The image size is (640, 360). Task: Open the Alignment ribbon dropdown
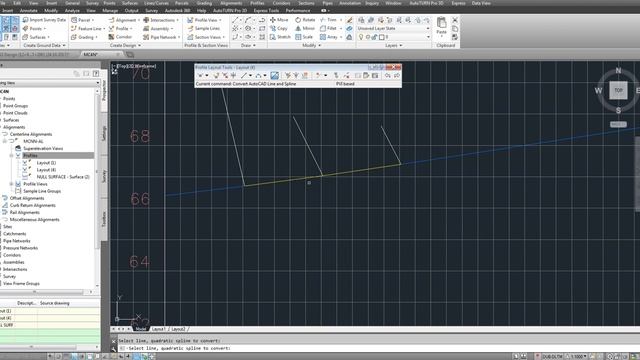tap(124, 20)
